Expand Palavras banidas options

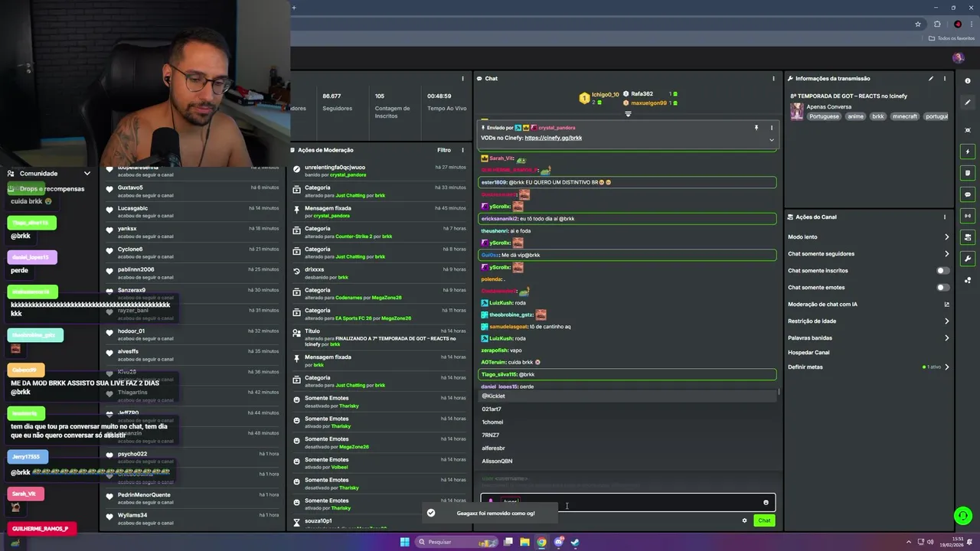[x=946, y=338]
